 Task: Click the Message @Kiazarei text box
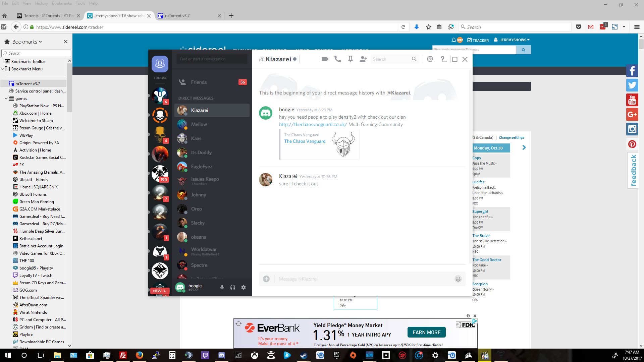[362, 279]
